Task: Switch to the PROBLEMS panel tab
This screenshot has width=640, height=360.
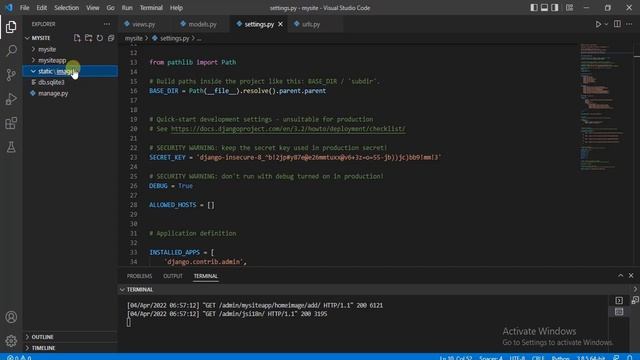Action: point(139,276)
